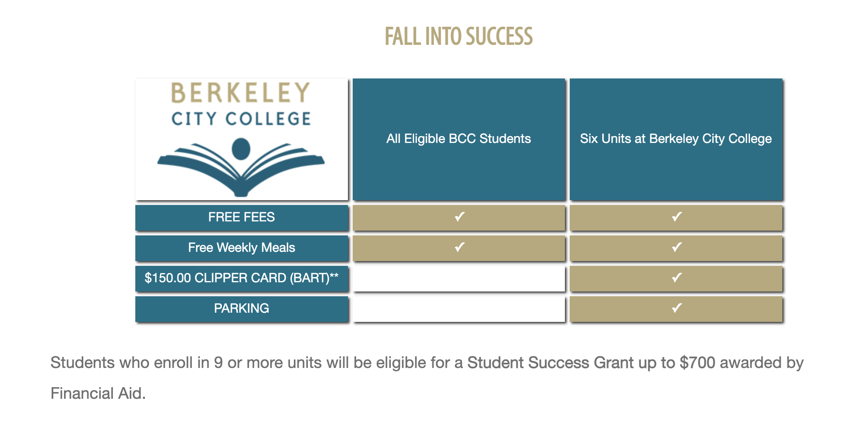
Task: Click Free Weekly Meals checkmark for All Eligible Students
Action: [x=460, y=247]
